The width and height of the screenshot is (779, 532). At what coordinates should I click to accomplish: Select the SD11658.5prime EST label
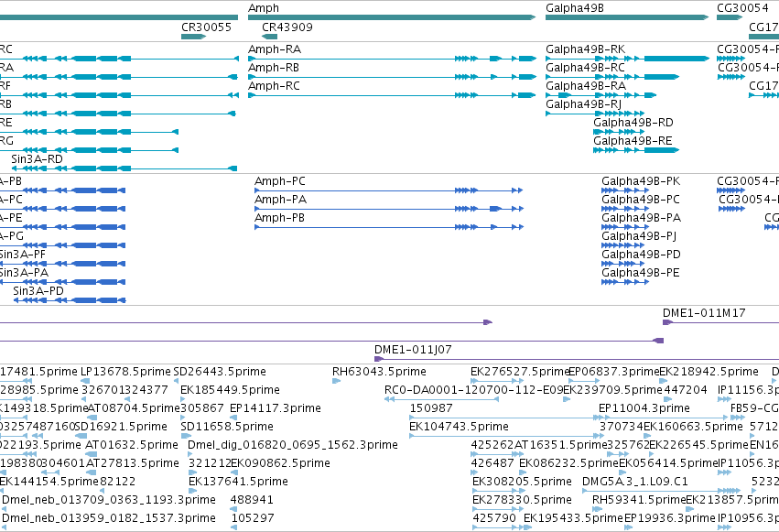point(227,427)
